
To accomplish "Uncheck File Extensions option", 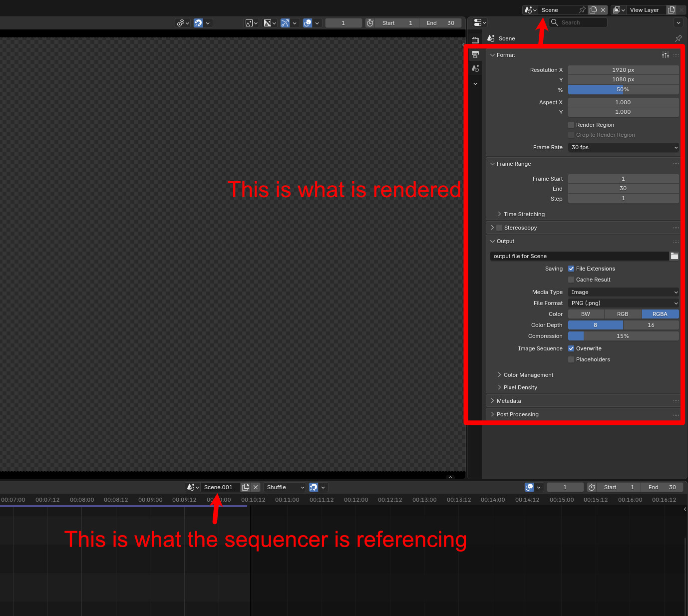I will (x=571, y=269).
